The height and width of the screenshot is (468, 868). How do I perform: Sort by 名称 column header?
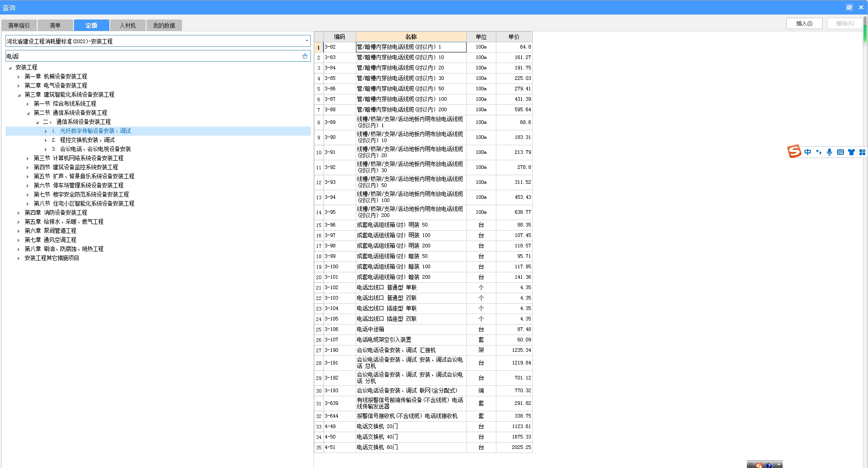pos(411,37)
